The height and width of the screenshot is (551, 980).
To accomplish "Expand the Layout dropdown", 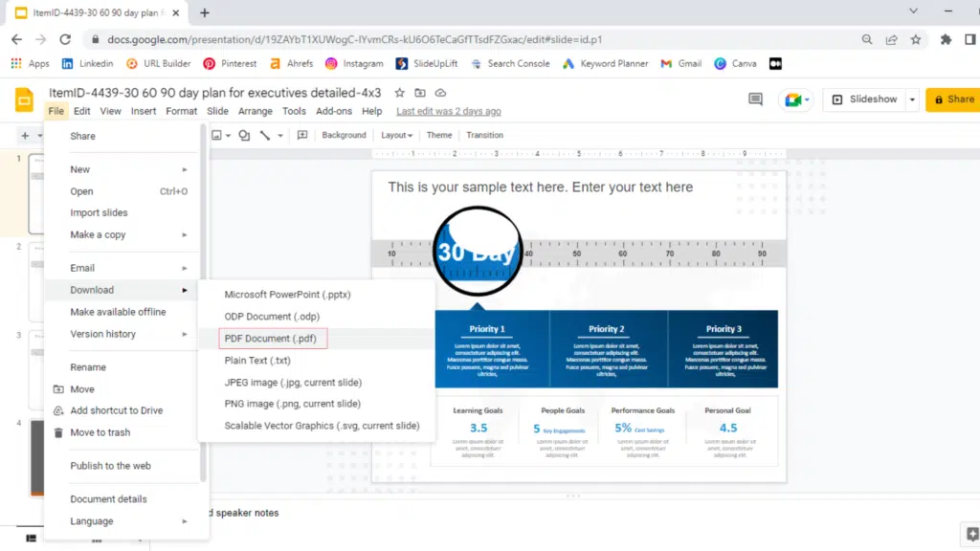I will coord(396,136).
